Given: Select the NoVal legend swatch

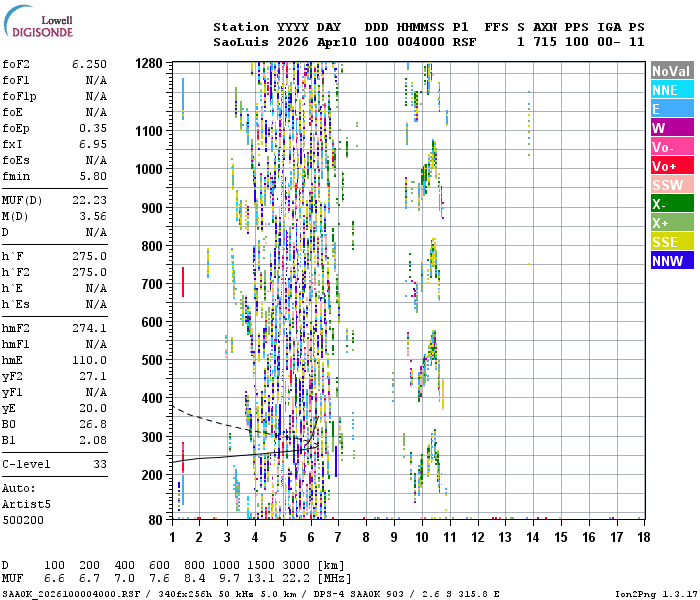Looking at the screenshot, I should (x=671, y=71).
